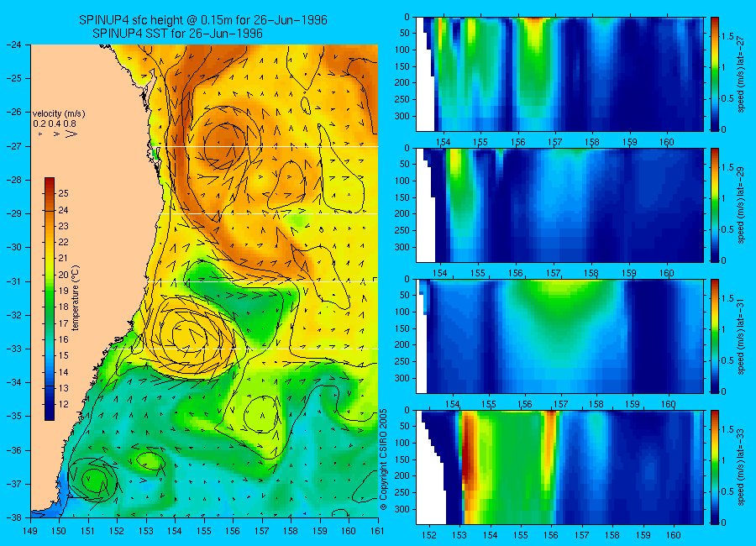Click subtitle "SPINUP4 SST for 26-Jun-1996"
The width and height of the screenshot is (756, 546).
point(177,34)
